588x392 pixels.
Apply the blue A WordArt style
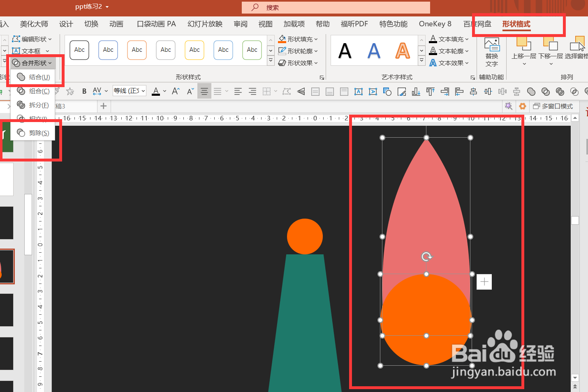(x=374, y=51)
